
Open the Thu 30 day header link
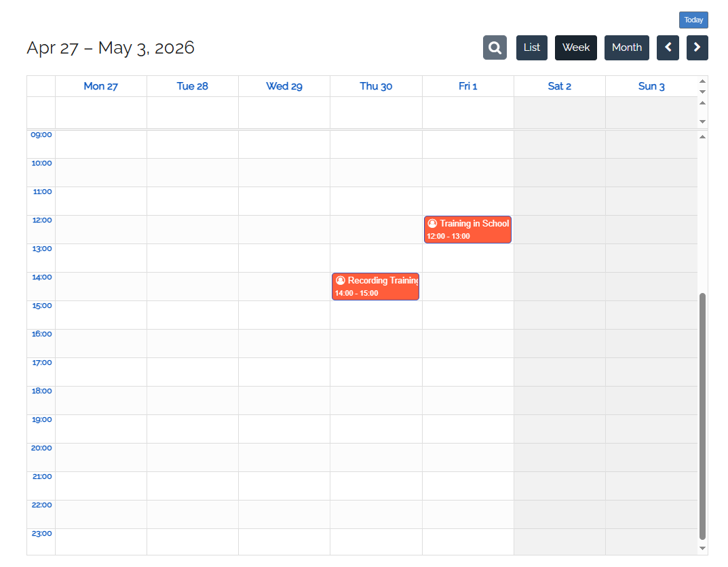[376, 86]
